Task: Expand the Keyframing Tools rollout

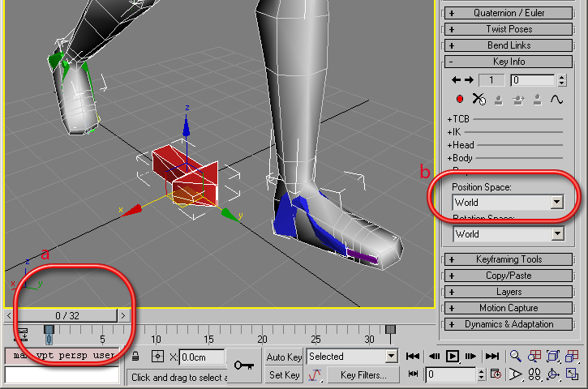Action: 509,259
